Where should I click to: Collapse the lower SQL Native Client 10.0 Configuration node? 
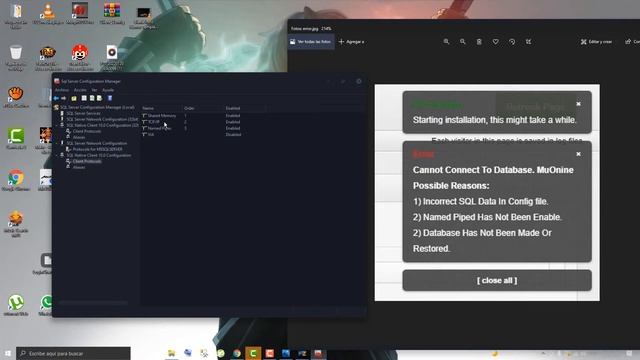57,156
